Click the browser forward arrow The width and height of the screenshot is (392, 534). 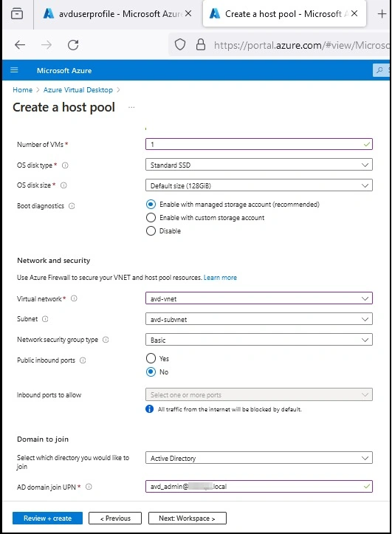coord(47,44)
